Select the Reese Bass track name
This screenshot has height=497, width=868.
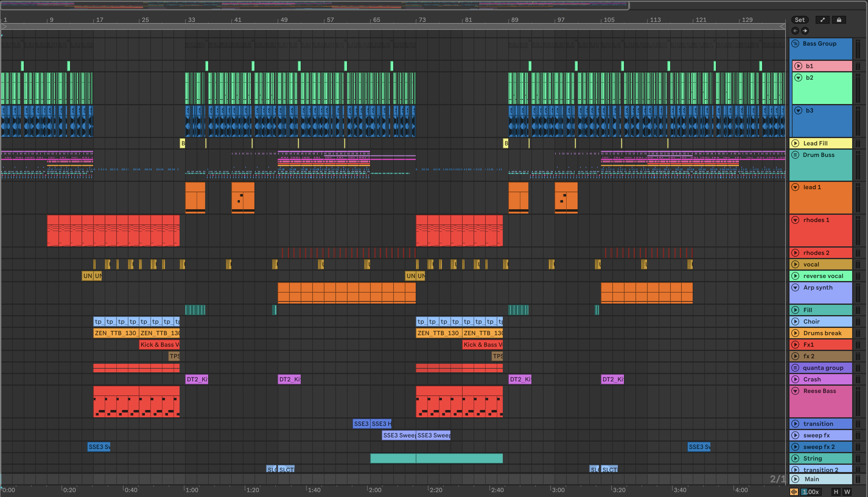[x=820, y=391]
